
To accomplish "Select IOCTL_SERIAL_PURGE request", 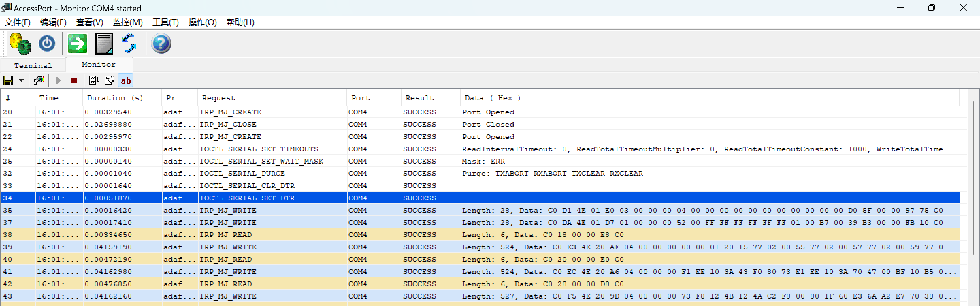I will [x=242, y=173].
